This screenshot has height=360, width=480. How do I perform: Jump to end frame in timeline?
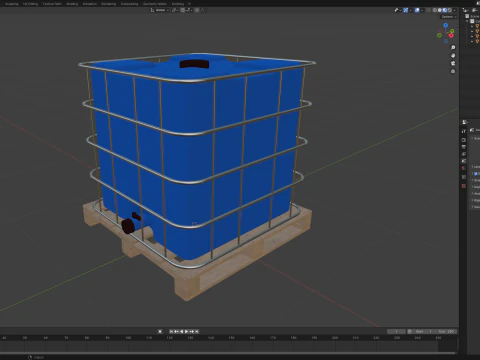tap(197, 331)
